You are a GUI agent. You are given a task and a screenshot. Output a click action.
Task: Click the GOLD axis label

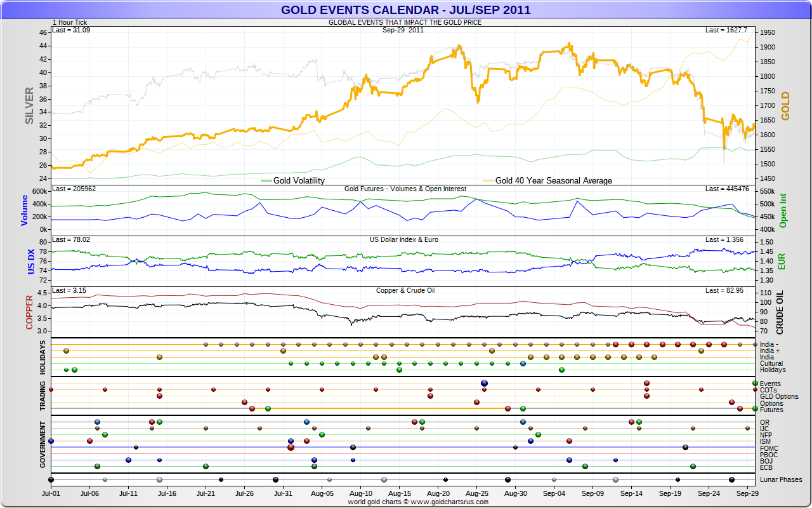(x=785, y=106)
